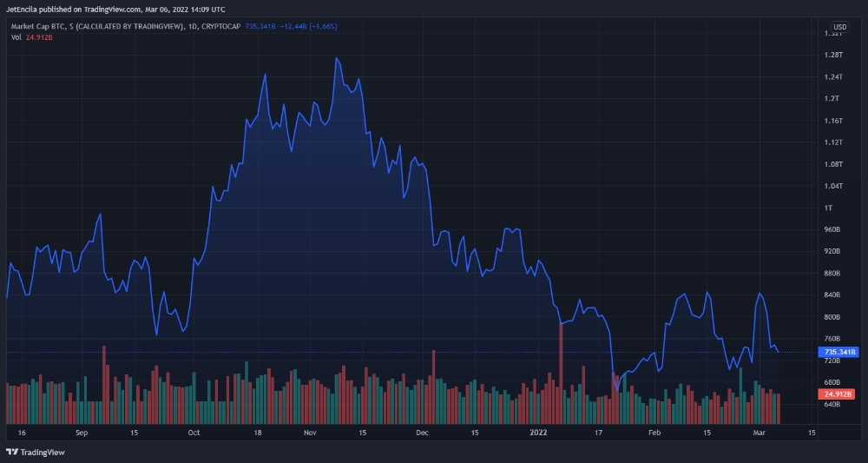Click the '1T' price axis label

(829, 208)
